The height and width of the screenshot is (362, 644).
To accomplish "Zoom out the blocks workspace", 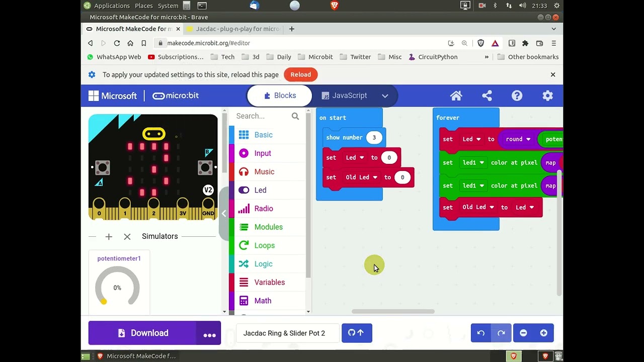I will [523, 333].
